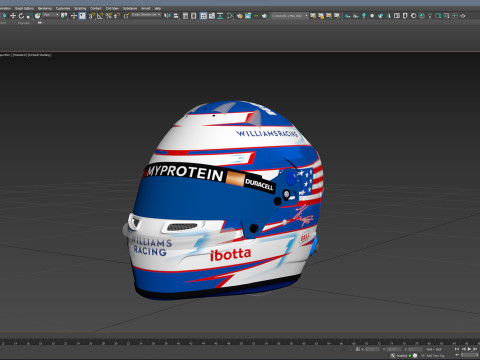This screenshot has height=360, width=480.
Task: Click the X coordinate field
Action: [x=373, y=349]
